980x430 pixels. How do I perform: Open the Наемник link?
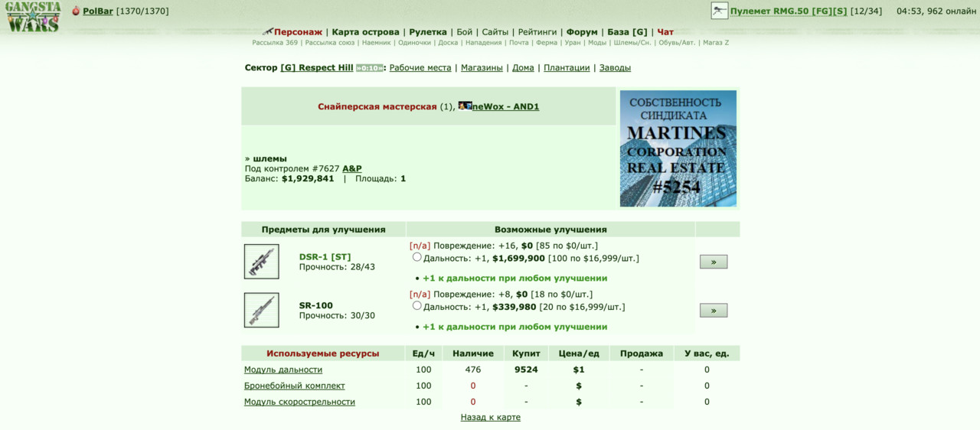(377, 43)
